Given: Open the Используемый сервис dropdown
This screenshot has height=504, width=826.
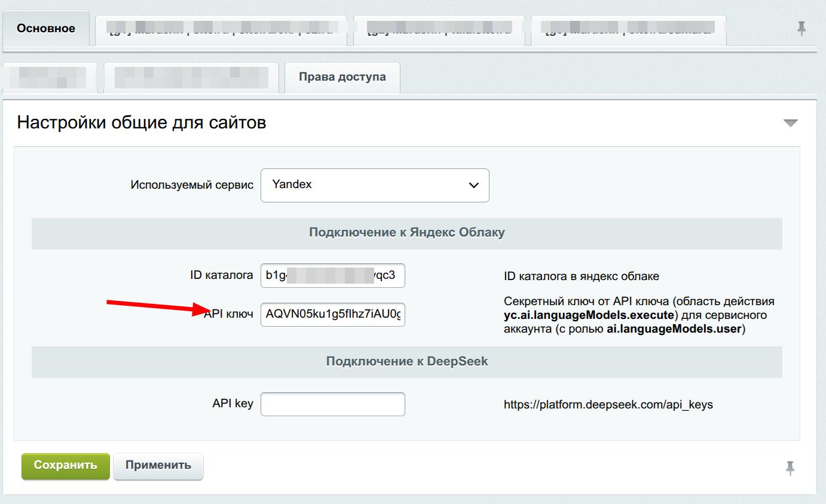Looking at the screenshot, I should (375, 185).
